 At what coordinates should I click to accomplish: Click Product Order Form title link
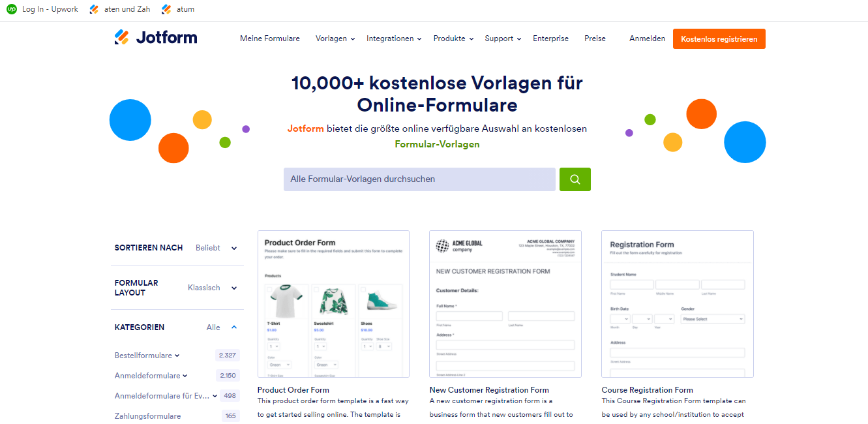(x=293, y=390)
